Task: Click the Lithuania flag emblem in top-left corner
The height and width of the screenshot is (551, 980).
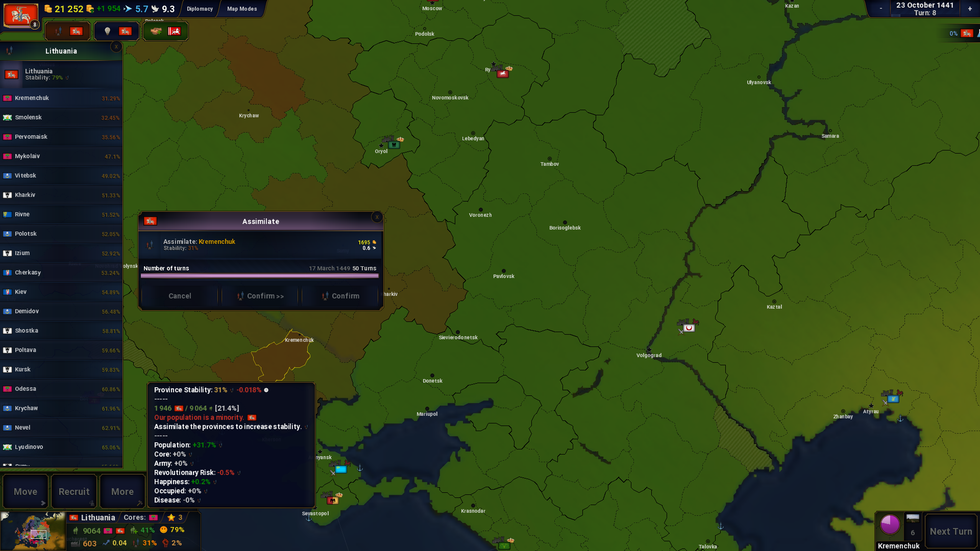Action: pyautogui.click(x=21, y=15)
